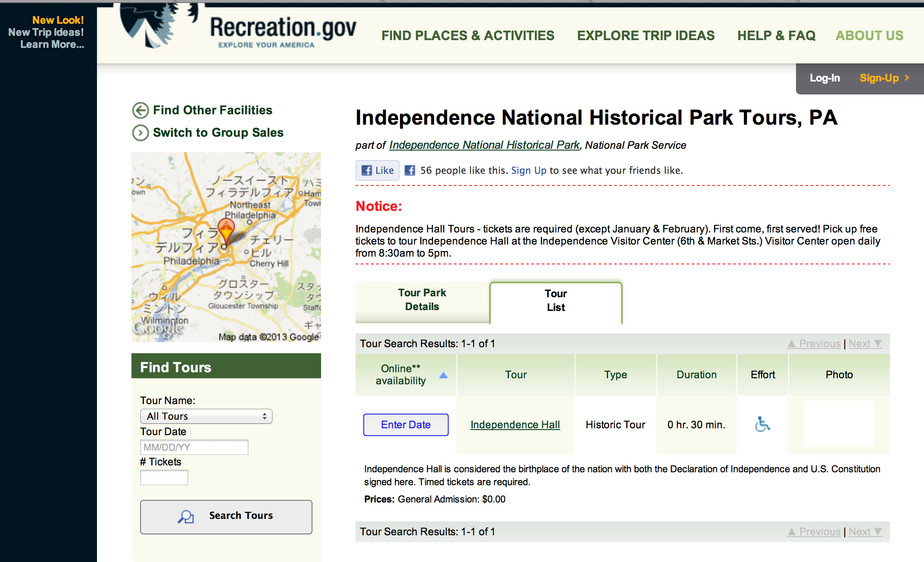This screenshot has width=924, height=562.
Task: Click the Search Tours button
Action: pyautogui.click(x=226, y=517)
